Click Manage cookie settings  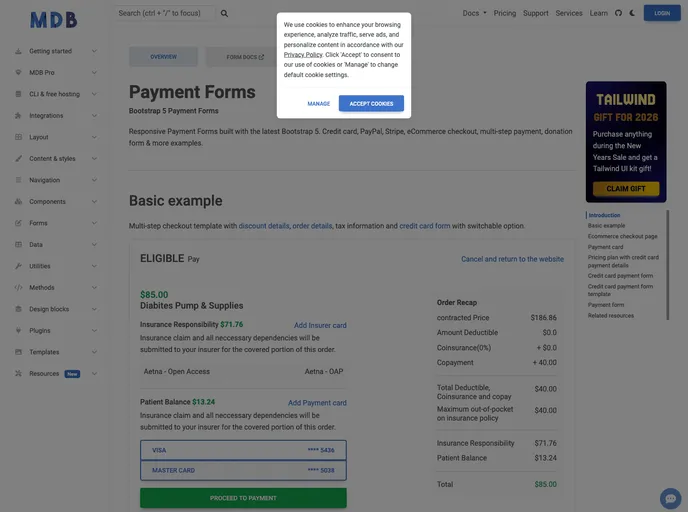pyautogui.click(x=319, y=104)
